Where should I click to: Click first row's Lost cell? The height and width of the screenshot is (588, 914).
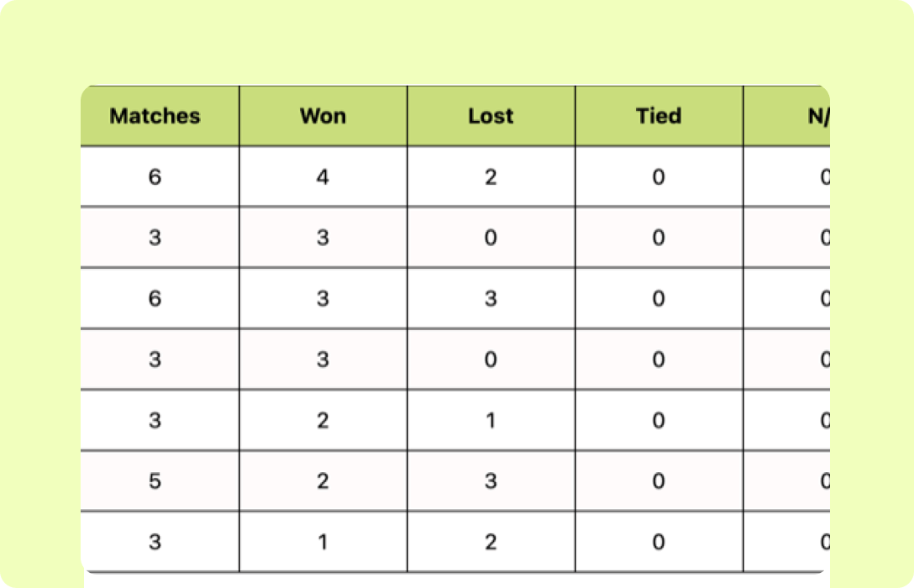(491, 177)
